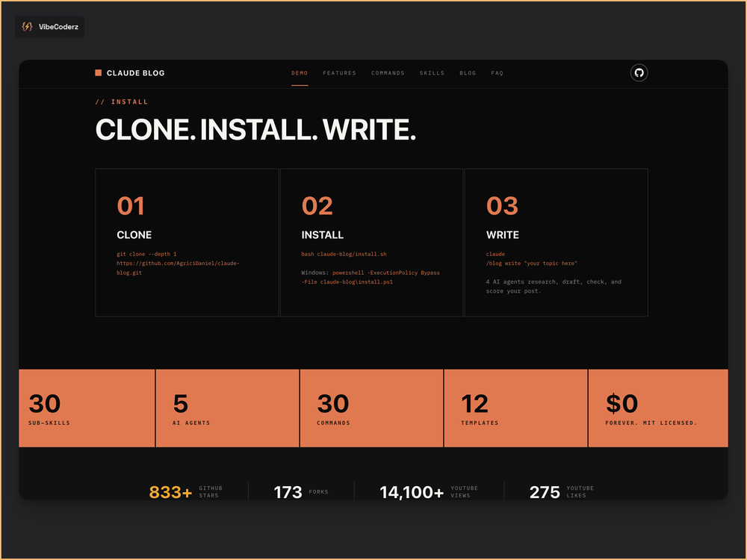This screenshot has width=747, height=560.
Task: Click the '4 AI agents research' description
Action: coord(553,286)
